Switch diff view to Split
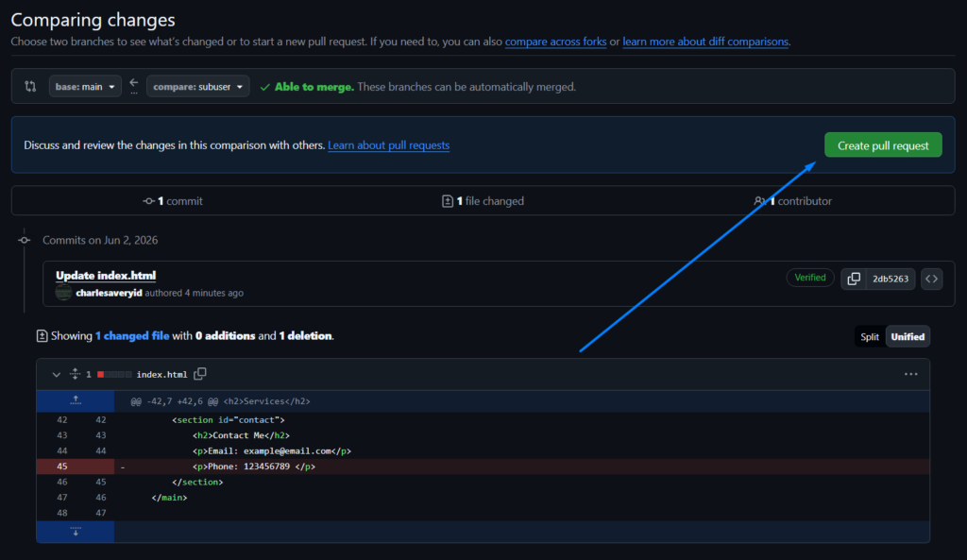The height and width of the screenshot is (560, 967). point(870,337)
